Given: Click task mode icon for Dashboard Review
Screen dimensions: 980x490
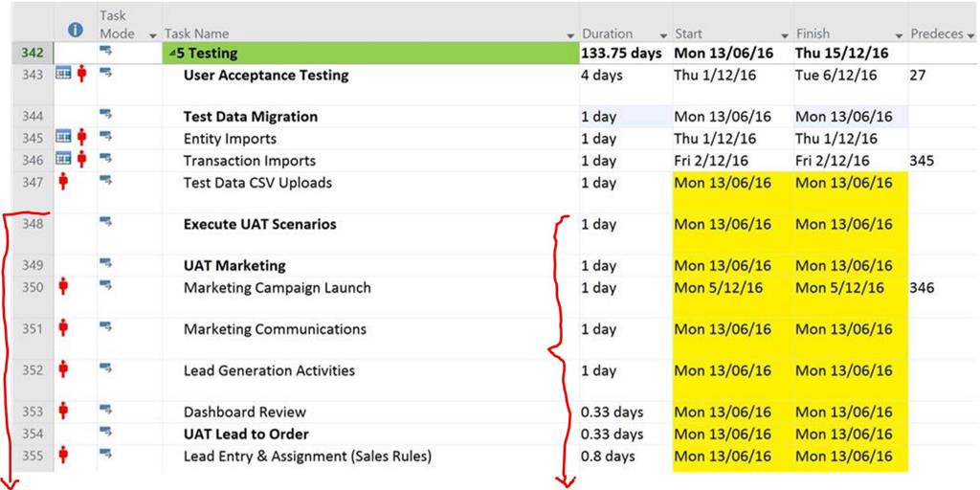Looking at the screenshot, I should (x=105, y=409).
